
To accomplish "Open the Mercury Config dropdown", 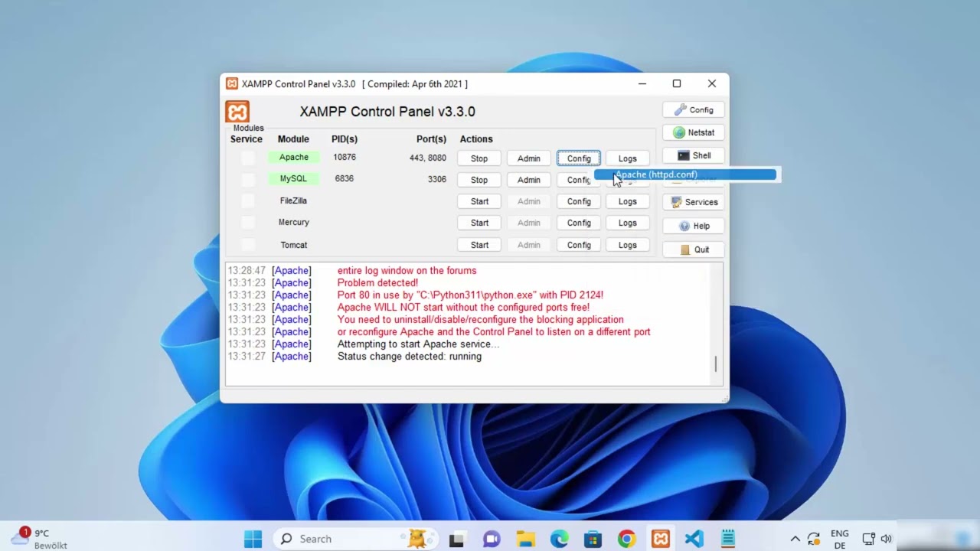I will click(579, 223).
